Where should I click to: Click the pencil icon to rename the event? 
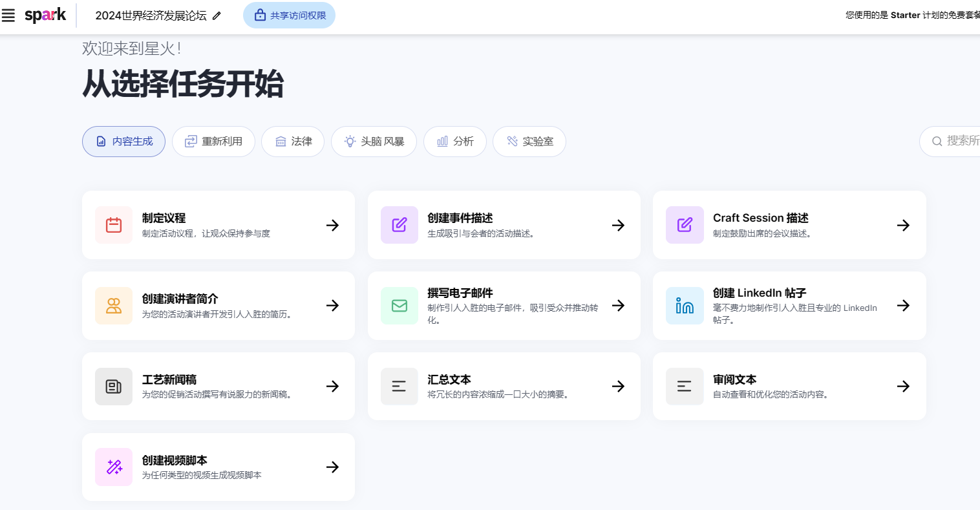[x=217, y=16]
